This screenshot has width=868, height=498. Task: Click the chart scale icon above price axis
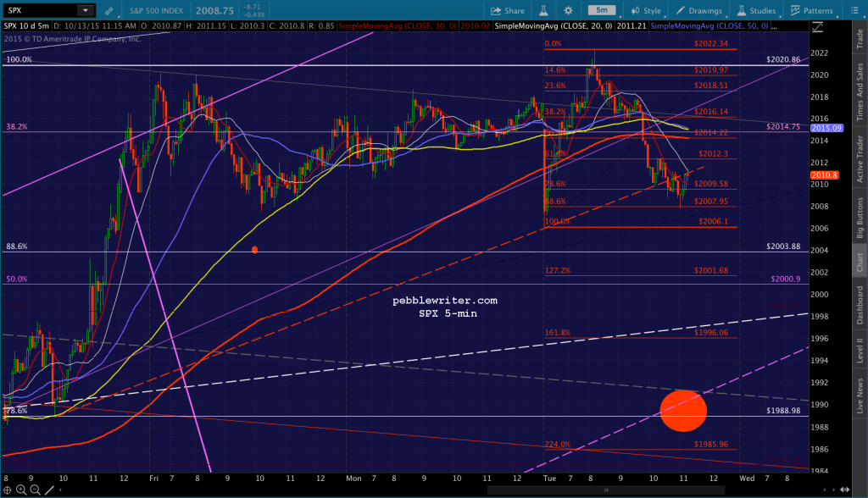818,26
